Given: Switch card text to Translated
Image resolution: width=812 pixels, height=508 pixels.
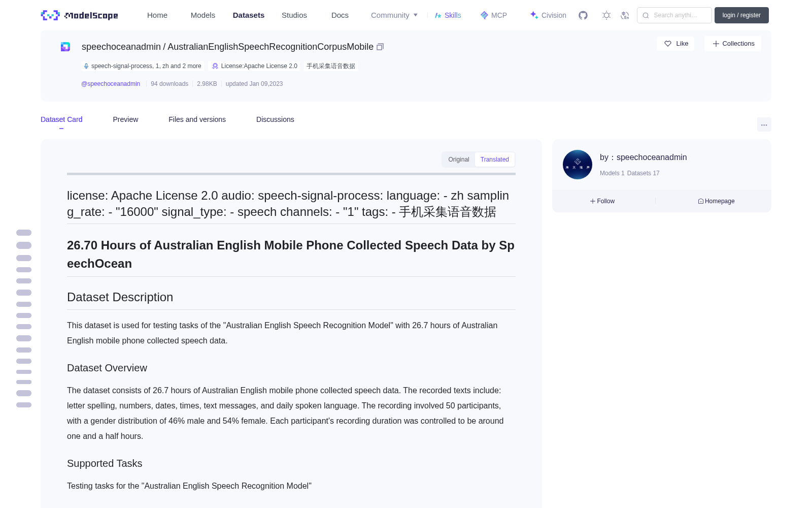Looking at the screenshot, I should [495, 160].
